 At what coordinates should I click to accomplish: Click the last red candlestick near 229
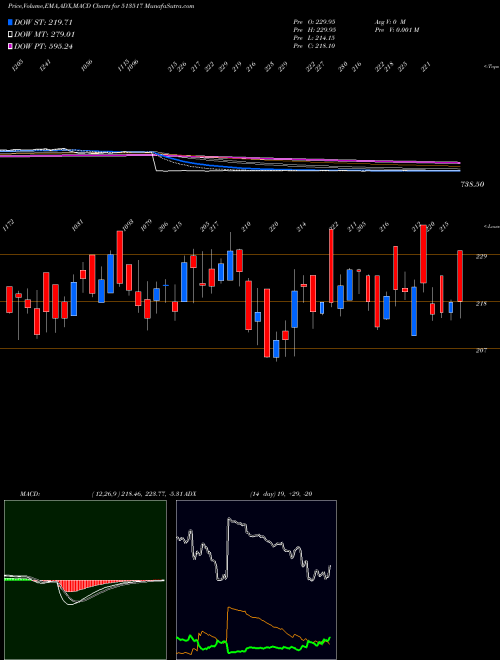pyautogui.click(x=460, y=276)
